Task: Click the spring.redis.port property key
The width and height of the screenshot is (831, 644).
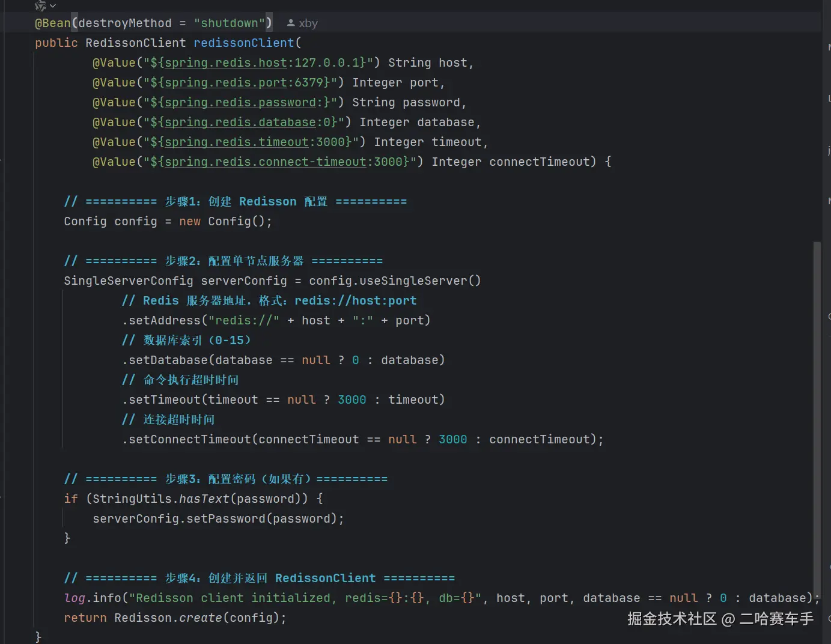Action: [x=226, y=82]
